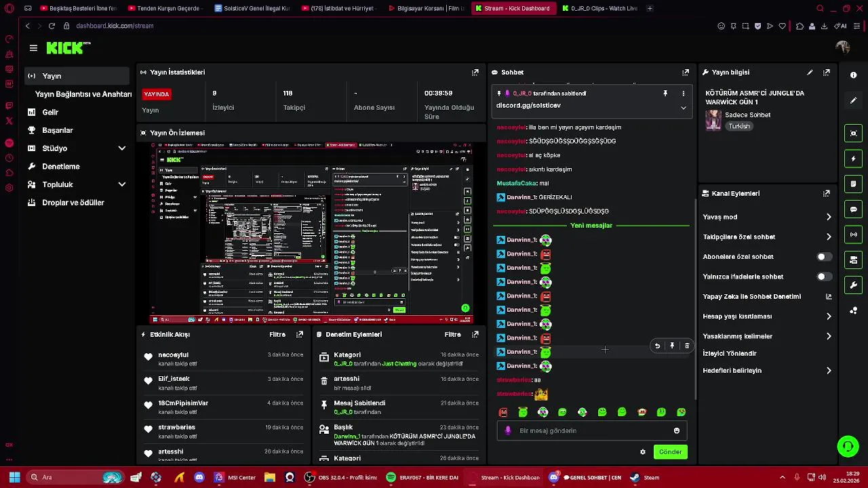Click the info icon in right sidebar
This screenshot has width=868, height=488.
pyautogui.click(x=854, y=75)
